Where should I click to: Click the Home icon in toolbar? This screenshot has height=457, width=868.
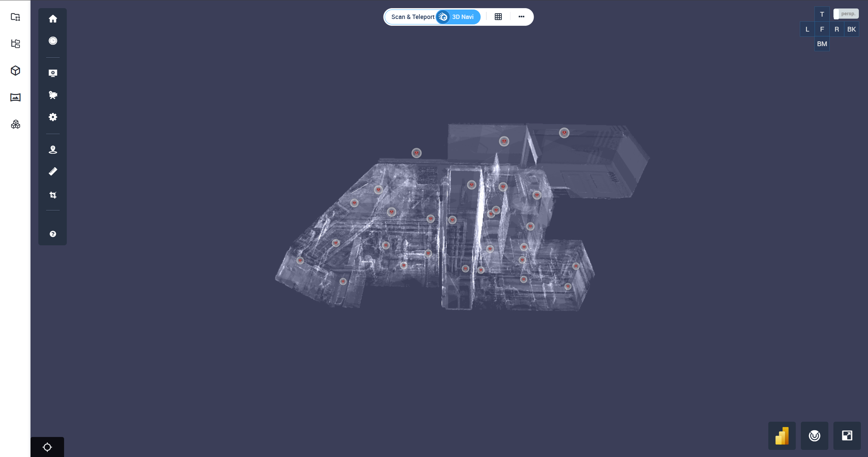pyautogui.click(x=53, y=19)
